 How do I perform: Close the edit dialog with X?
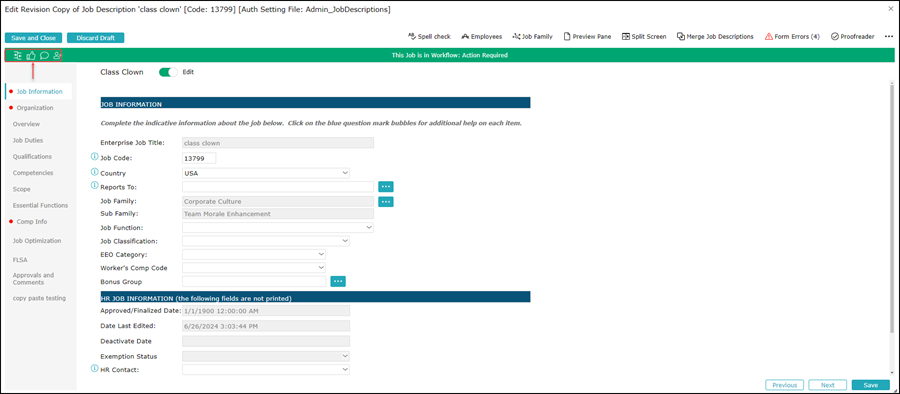(891, 9)
